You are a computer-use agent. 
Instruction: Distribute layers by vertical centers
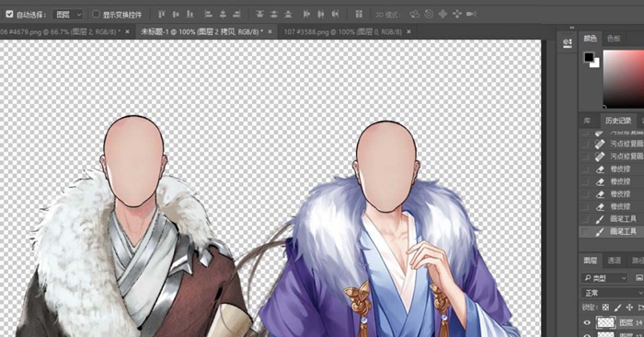[274, 15]
